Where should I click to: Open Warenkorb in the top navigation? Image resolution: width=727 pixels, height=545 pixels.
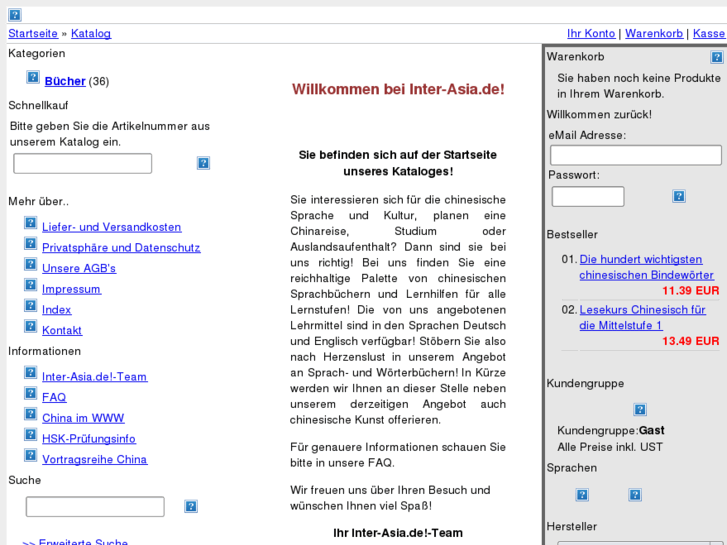pyautogui.click(x=654, y=33)
